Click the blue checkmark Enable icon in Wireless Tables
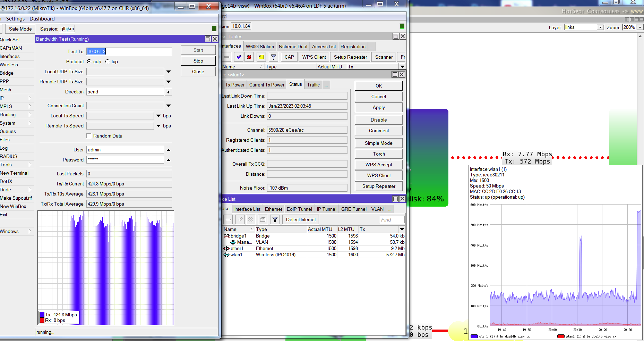The width and height of the screenshot is (644, 341). [239, 57]
